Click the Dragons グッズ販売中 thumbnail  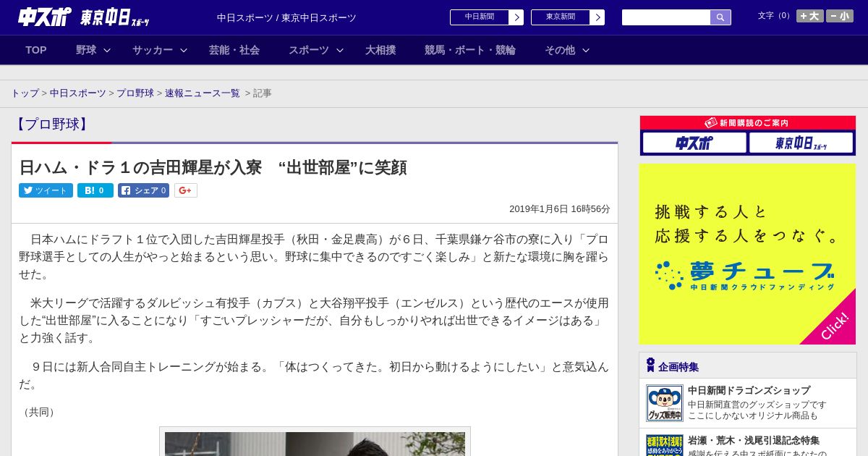pos(665,403)
